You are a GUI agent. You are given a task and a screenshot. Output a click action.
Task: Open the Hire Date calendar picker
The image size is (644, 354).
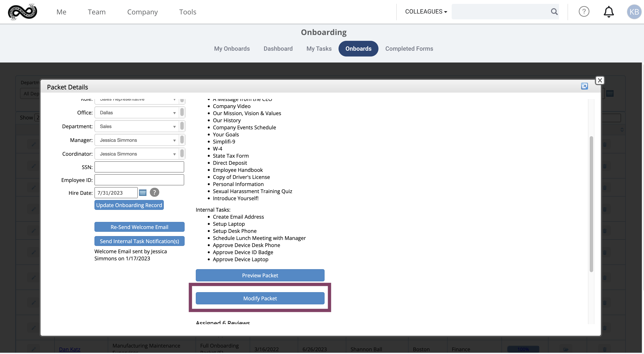[x=143, y=193]
